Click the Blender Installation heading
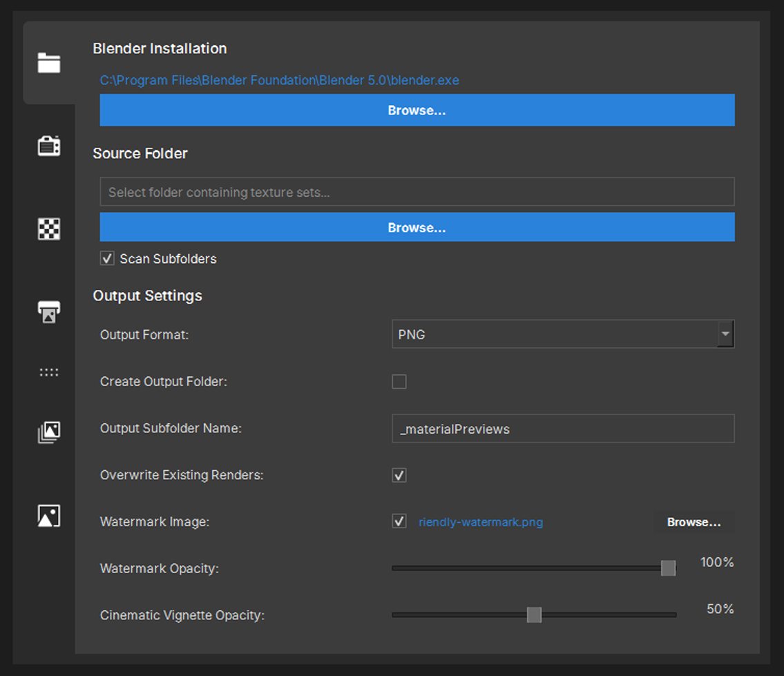The height and width of the screenshot is (676, 784). click(160, 48)
